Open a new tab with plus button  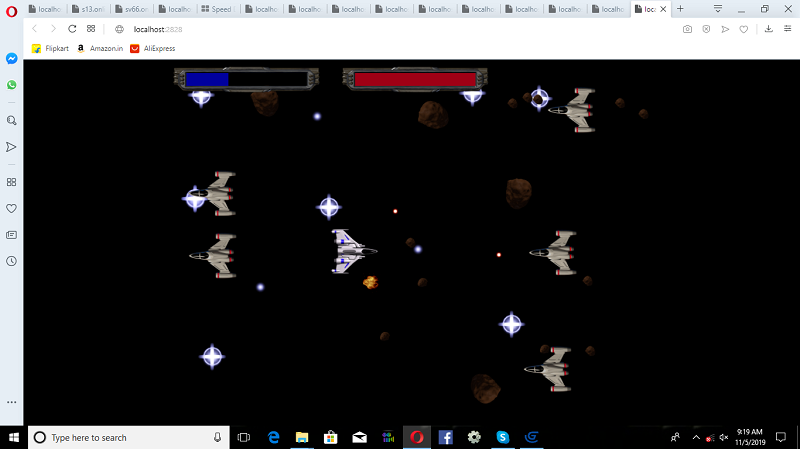680,9
